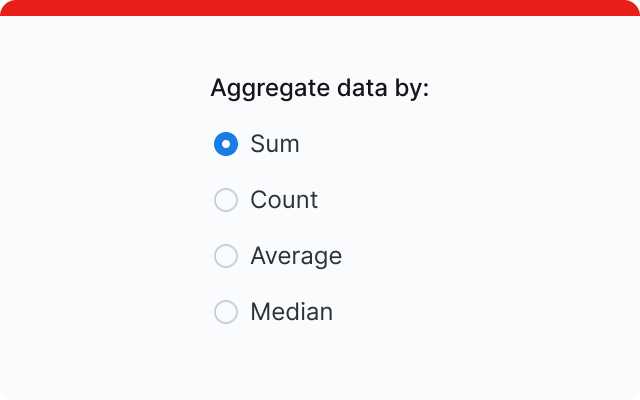Click the Sum label text

click(275, 144)
